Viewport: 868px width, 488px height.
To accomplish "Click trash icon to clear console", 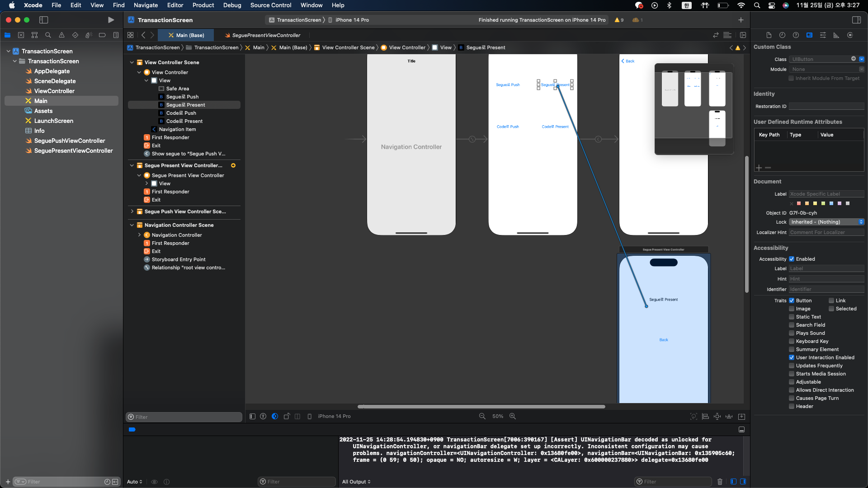I will tap(720, 482).
